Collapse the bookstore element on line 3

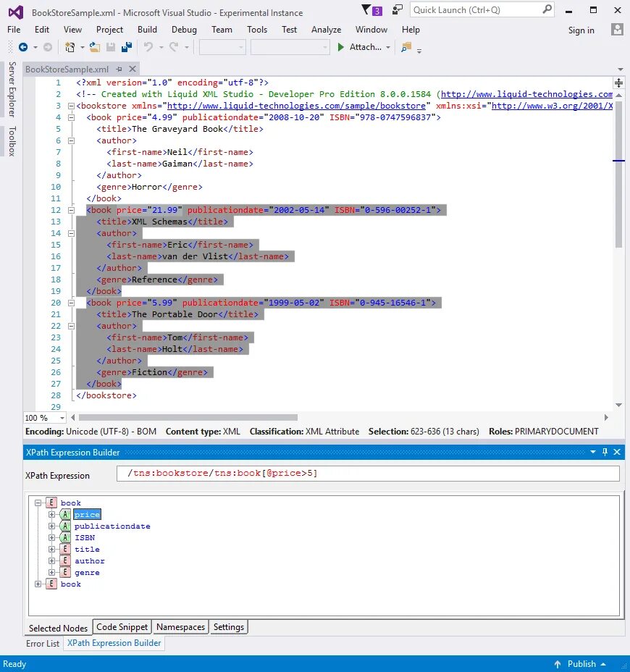[72, 106]
